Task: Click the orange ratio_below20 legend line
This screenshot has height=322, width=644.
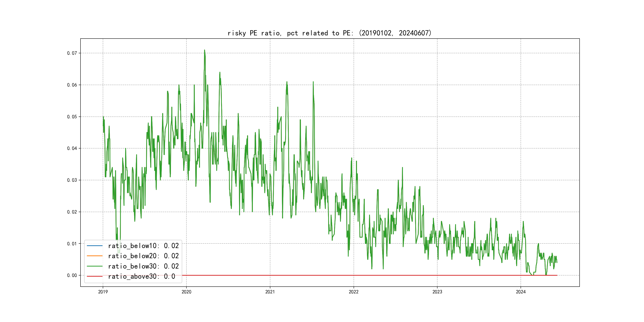Action: [94, 256]
